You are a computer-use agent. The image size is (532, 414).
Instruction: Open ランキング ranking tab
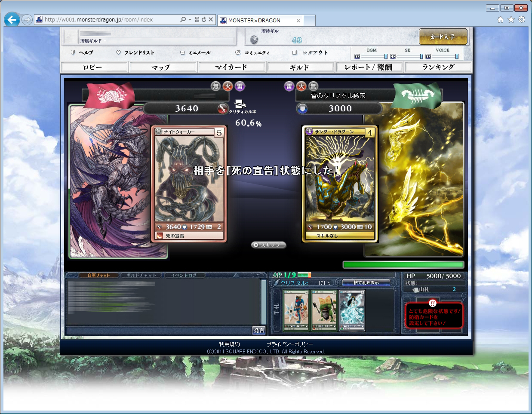pyautogui.click(x=438, y=67)
